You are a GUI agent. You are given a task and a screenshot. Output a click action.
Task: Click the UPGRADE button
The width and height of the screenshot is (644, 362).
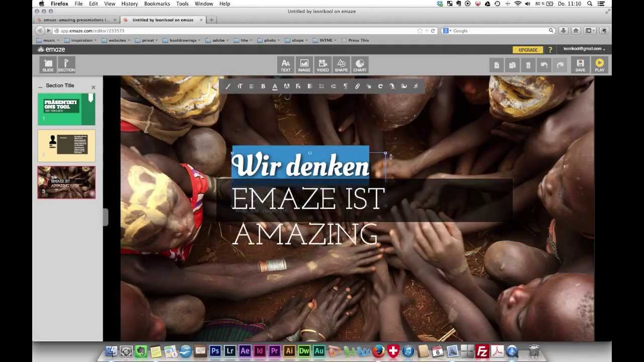pos(528,50)
